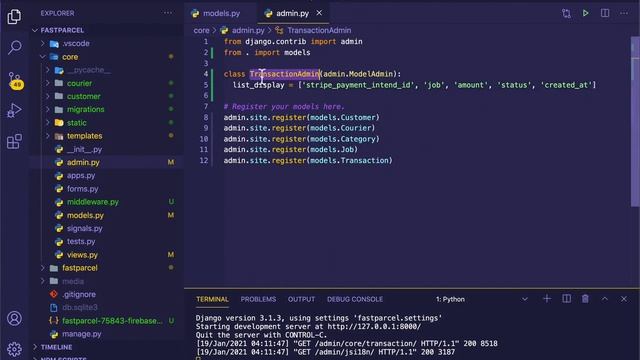
Task: Click the http://127.0.0.1:8000/ terminal link
Action: [374, 327]
